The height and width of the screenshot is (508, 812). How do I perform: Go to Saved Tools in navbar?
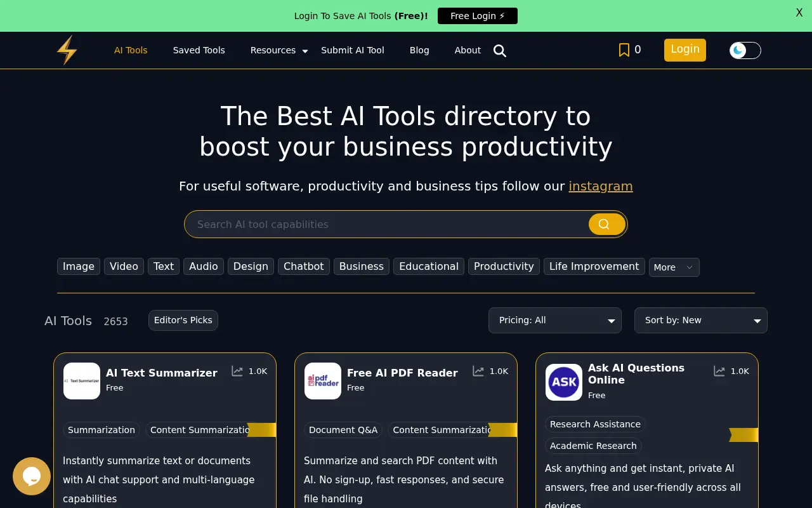coord(199,50)
